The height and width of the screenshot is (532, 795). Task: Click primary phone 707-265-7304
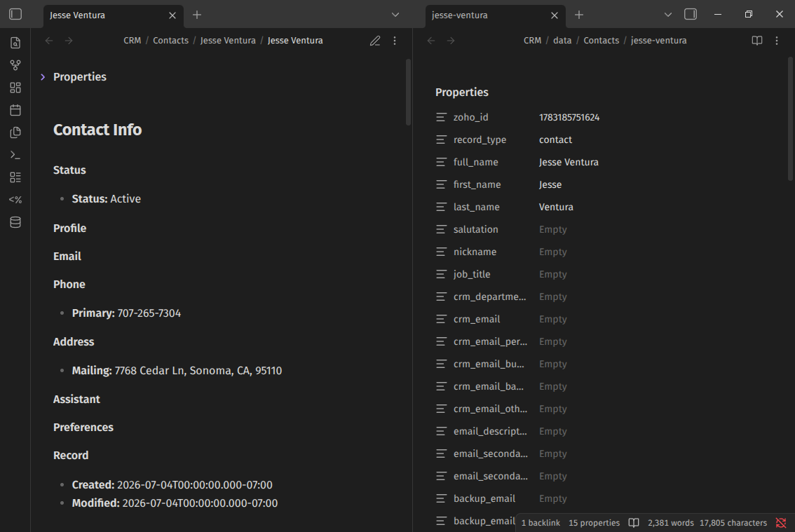[149, 313]
